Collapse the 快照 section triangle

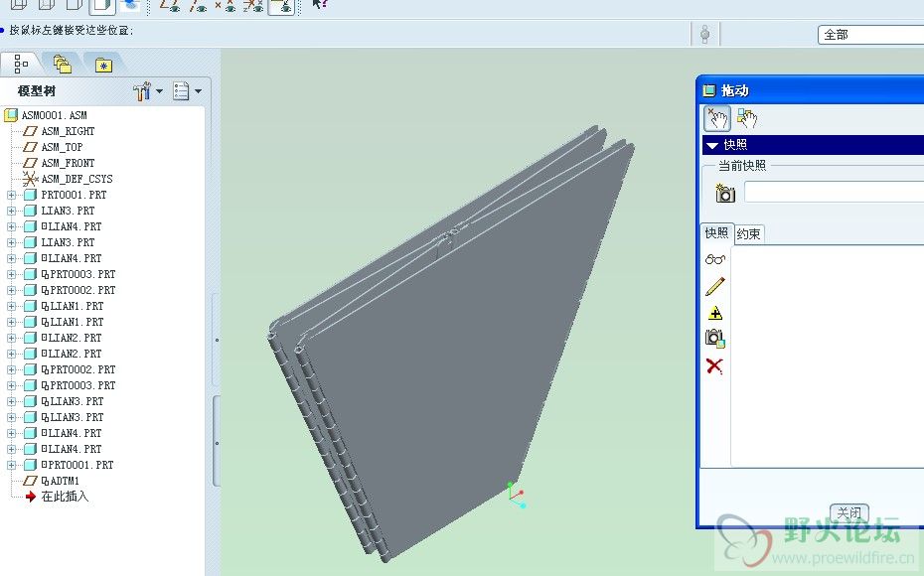(711, 145)
